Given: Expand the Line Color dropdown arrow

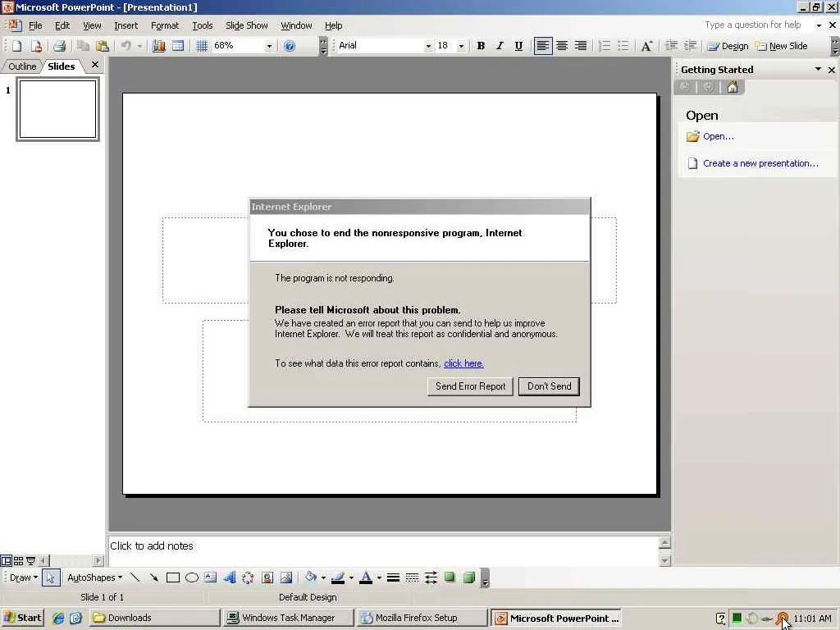Looking at the screenshot, I should (351, 577).
